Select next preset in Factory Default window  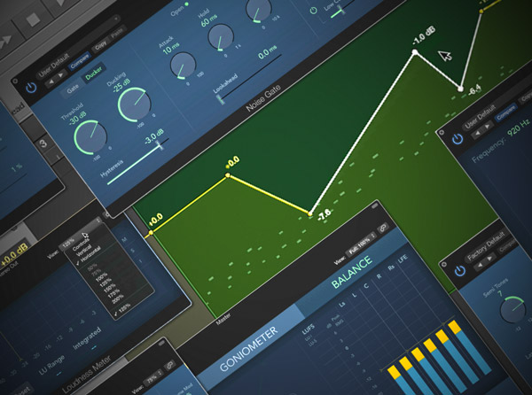[x=490, y=259]
